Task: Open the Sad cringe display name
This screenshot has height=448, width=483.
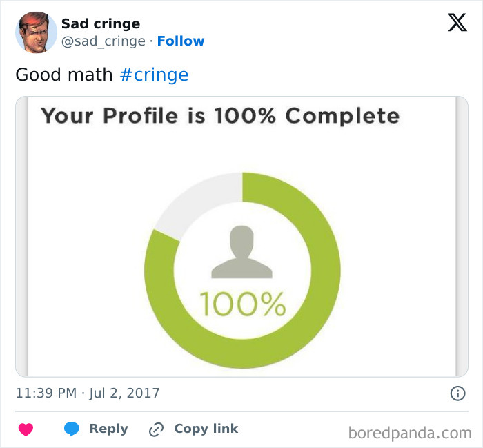Action: tap(101, 23)
